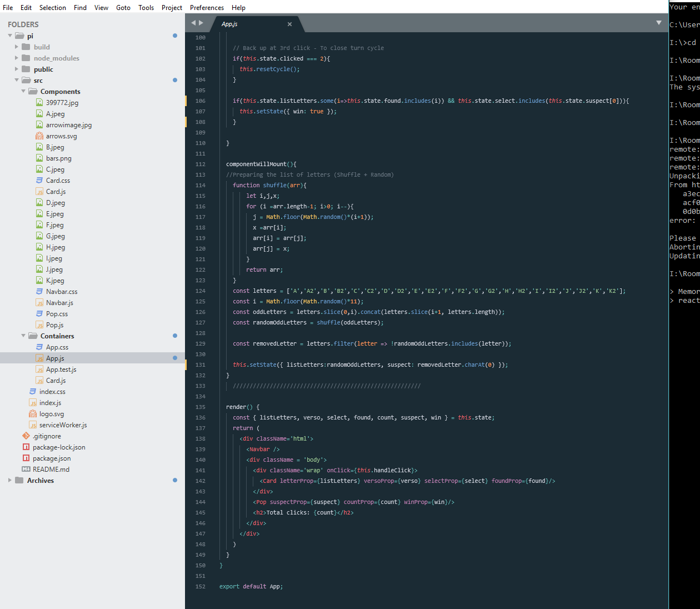Image resolution: width=700 pixels, height=609 pixels.
Task: Open the File menu
Action: coord(8,7)
